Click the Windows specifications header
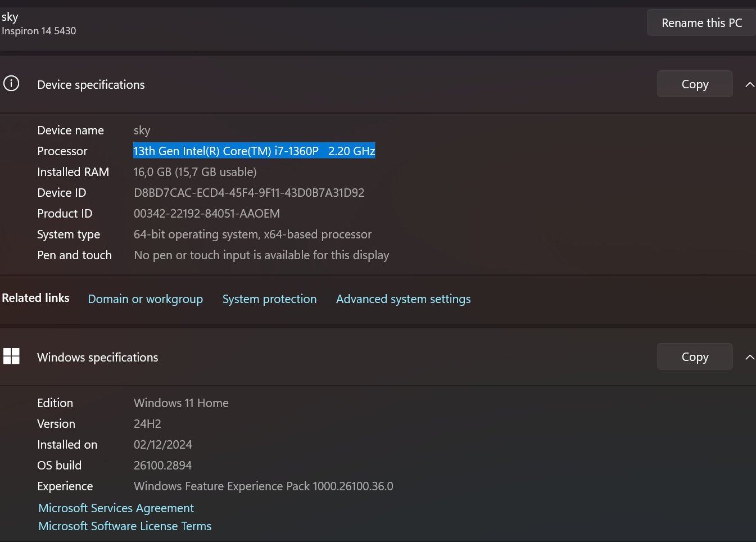Viewport: 756px width, 542px height. tap(98, 358)
